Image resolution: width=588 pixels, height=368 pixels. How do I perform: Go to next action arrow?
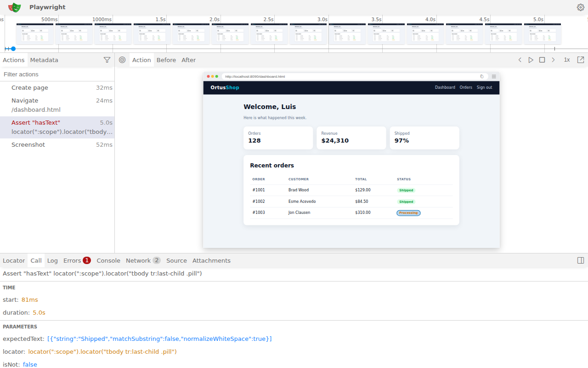point(553,60)
